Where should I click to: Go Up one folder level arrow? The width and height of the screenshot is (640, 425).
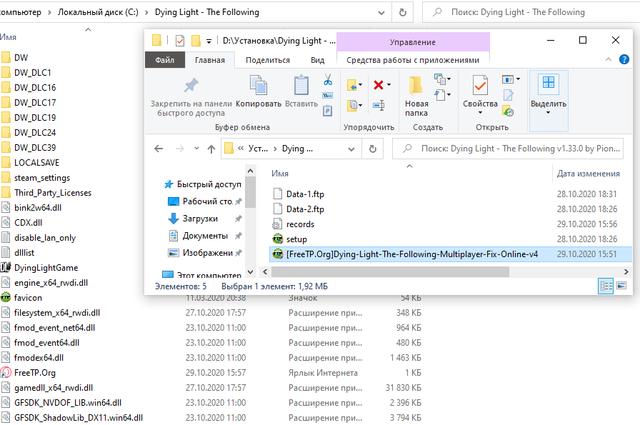point(211,149)
